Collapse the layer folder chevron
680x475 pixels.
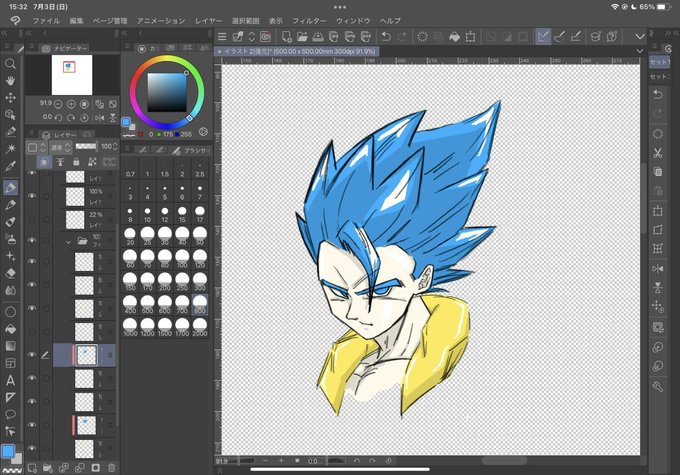(68, 242)
